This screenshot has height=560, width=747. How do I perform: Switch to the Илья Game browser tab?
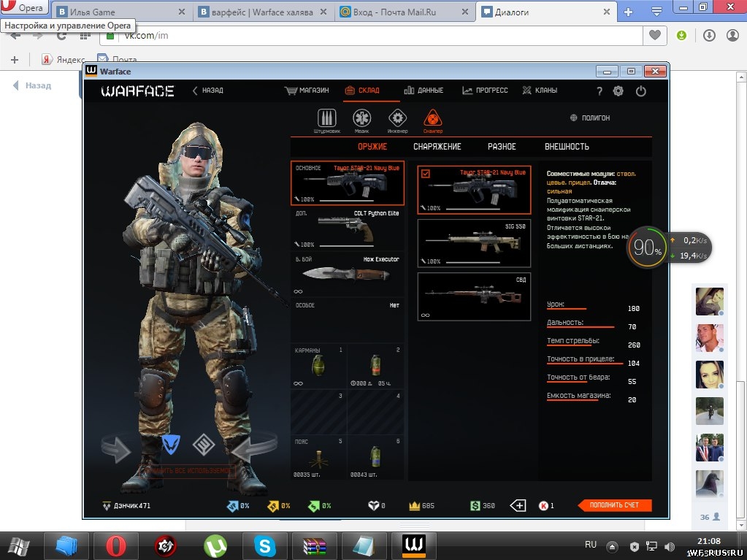pos(121,12)
